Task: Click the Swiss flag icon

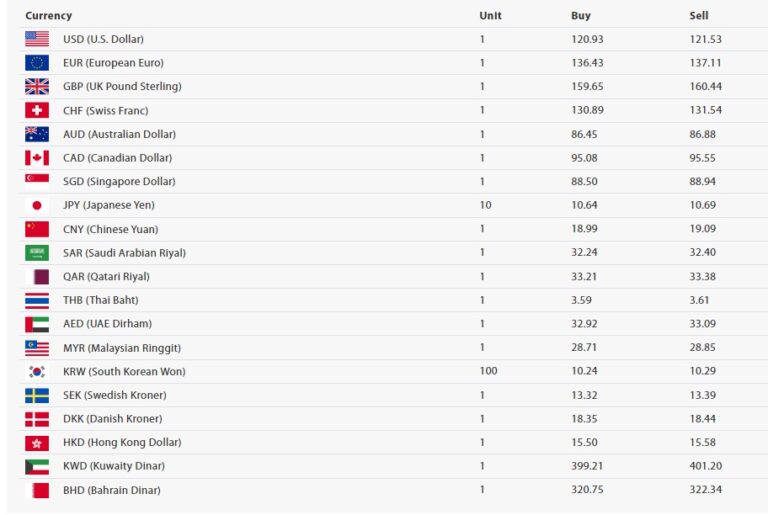Action: point(37,110)
